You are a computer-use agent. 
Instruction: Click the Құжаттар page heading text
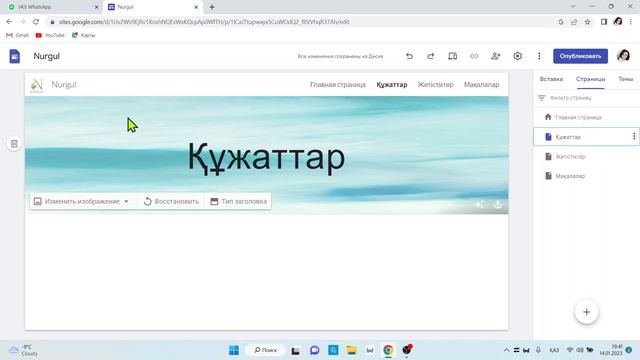pos(266,158)
